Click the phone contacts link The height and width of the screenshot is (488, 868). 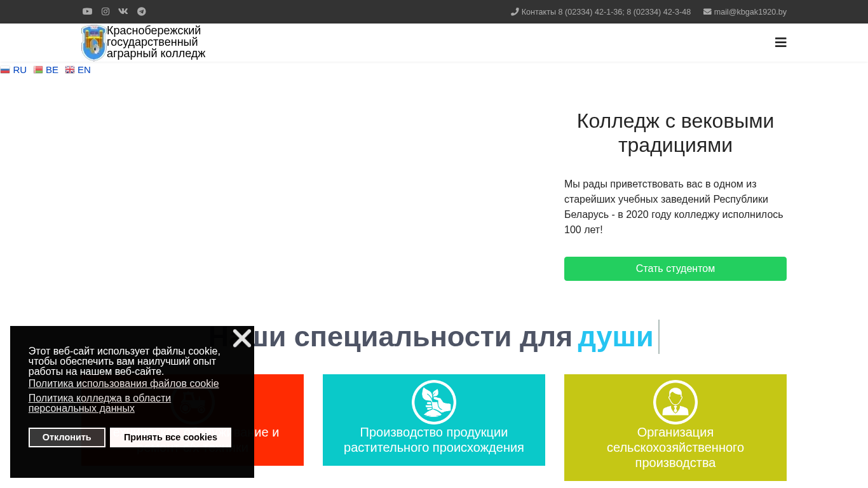click(600, 12)
